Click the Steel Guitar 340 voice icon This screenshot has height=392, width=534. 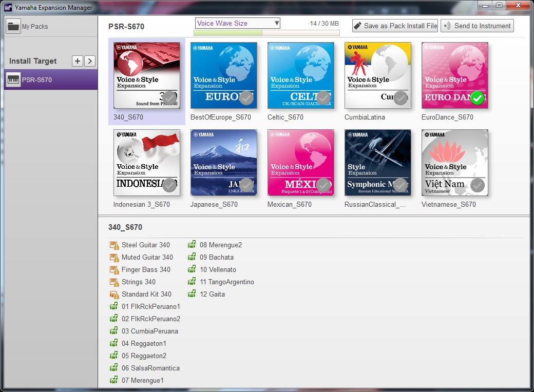point(114,245)
